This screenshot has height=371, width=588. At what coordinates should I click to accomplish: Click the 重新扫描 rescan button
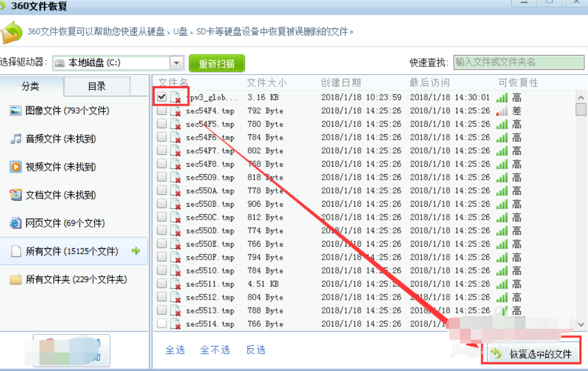(x=216, y=62)
